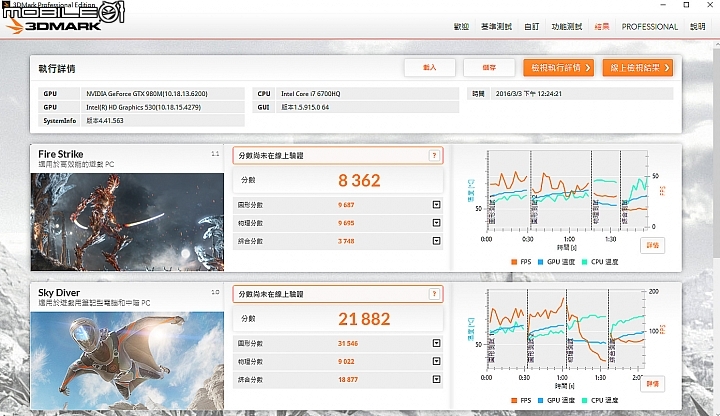Click the Sky Diver wingsuit thumbnail image
The height and width of the screenshot is (416, 720).
pyautogui.click(x=127, y=360)
